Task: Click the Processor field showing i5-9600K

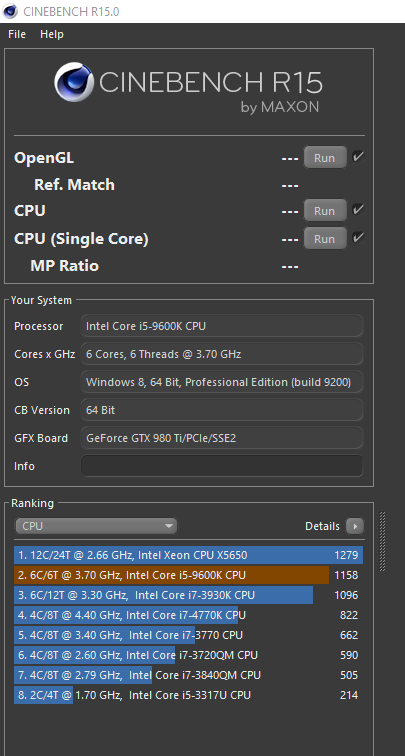Action: pos(222,326)
